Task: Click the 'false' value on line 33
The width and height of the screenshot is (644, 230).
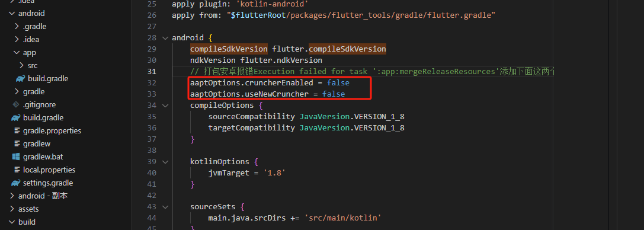Action: pyautogui.click(x=334, y=94)
